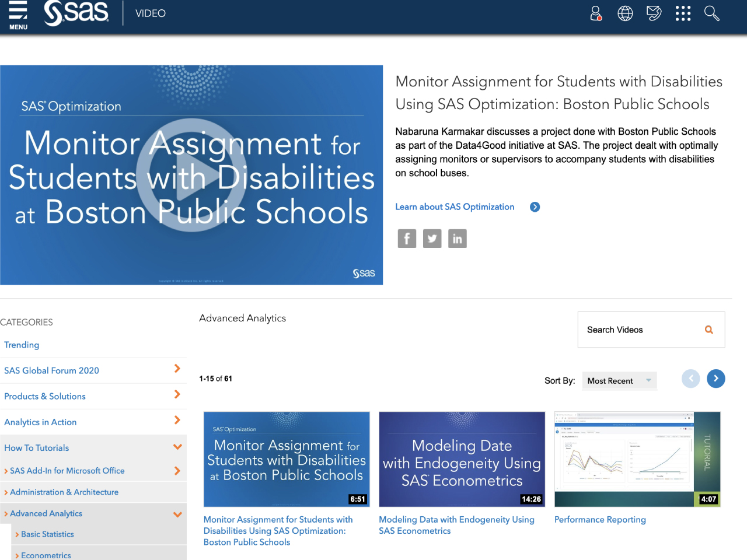This screenshot has height=560, width=747.
Task: Select Advanced Analytics subcategory
Action: (x=46, y=513)
